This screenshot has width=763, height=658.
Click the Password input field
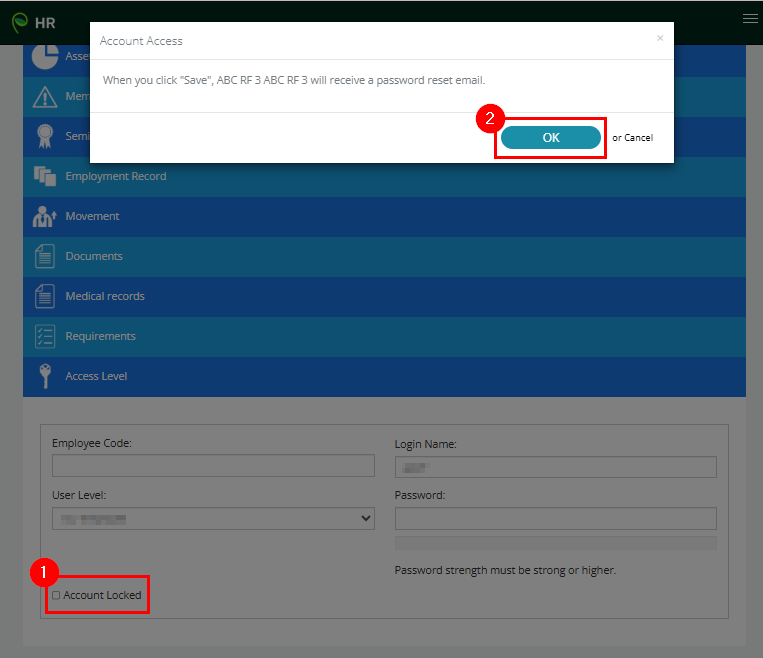tap(556, 518)
